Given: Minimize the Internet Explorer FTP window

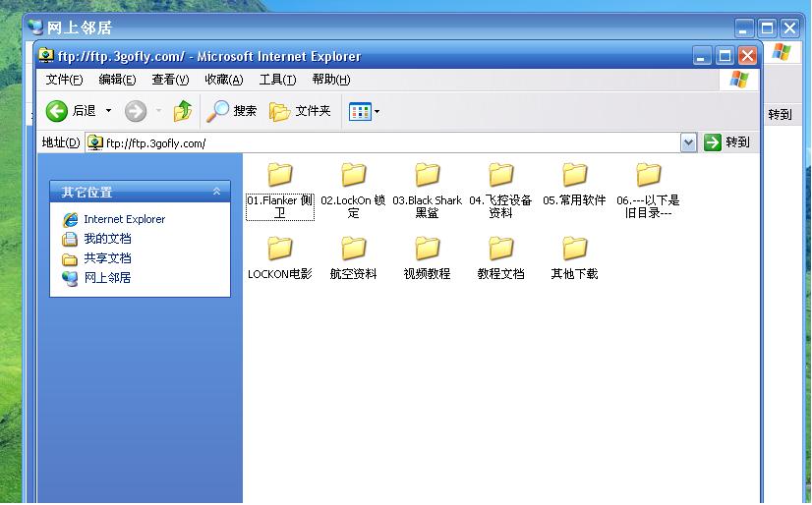Looking at the screenshot, I should click(x=702, y=55).
